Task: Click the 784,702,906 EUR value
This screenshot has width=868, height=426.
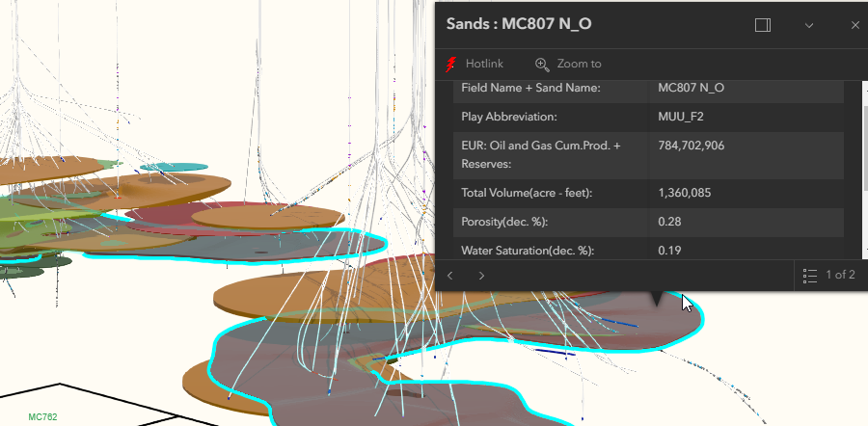Action: click(x=691, y=146)
